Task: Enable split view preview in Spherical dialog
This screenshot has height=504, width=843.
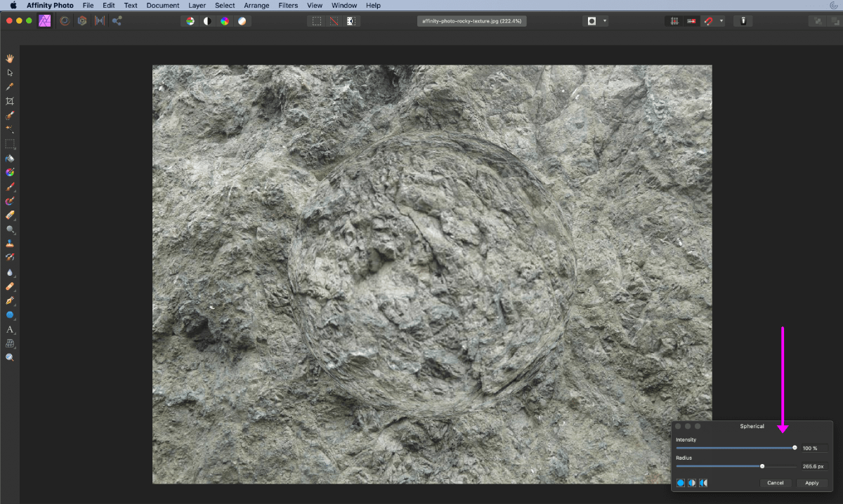Action: (x=692, y=483)
